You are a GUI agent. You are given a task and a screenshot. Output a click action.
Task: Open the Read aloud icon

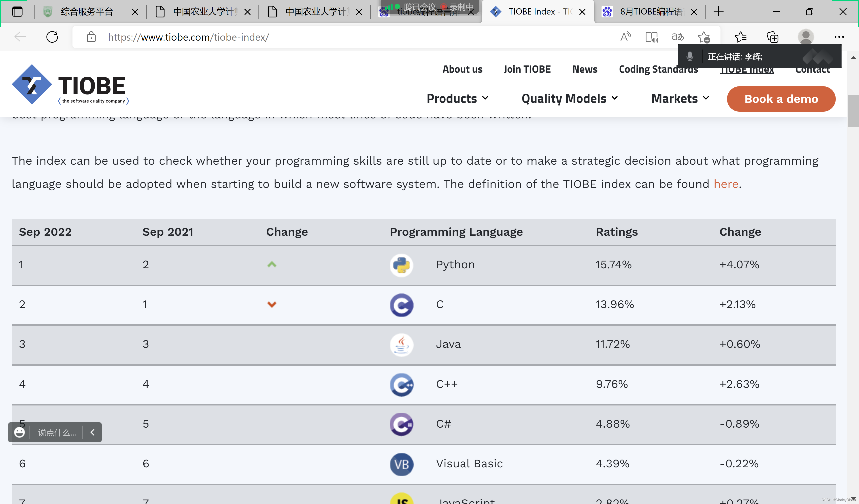(625, 37)
